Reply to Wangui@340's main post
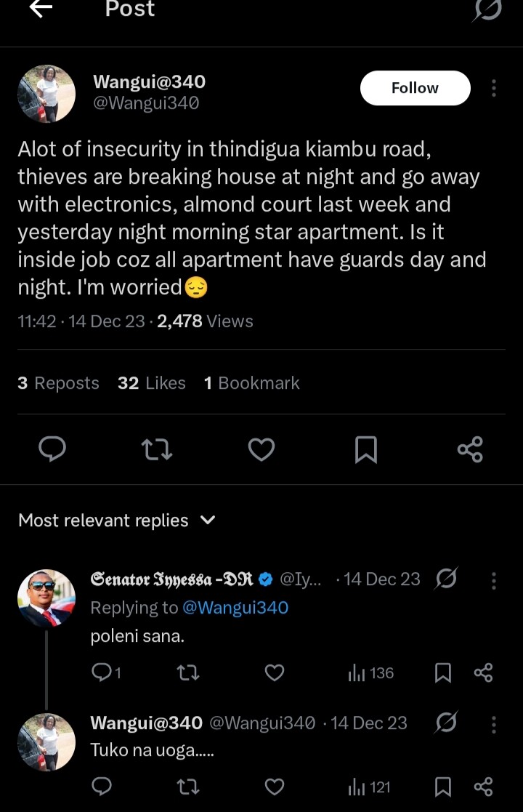523x812 pixels. tap(52, 449)
